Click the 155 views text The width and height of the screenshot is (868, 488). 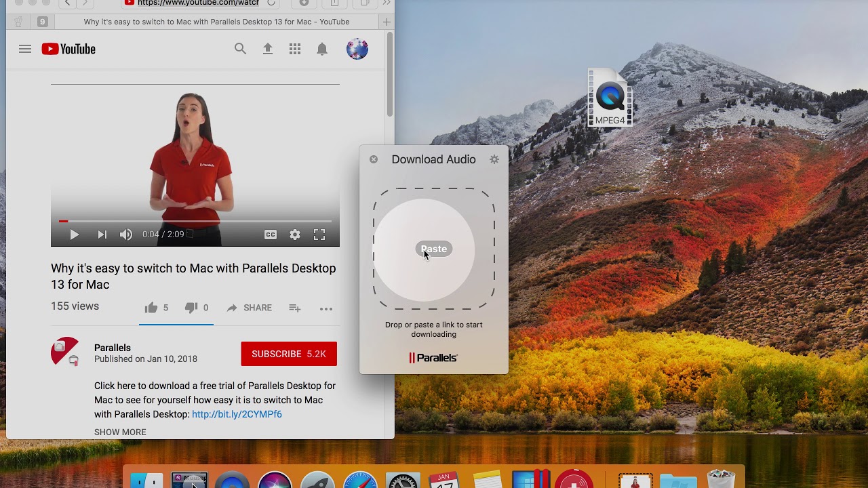click(x=75, y=306)
